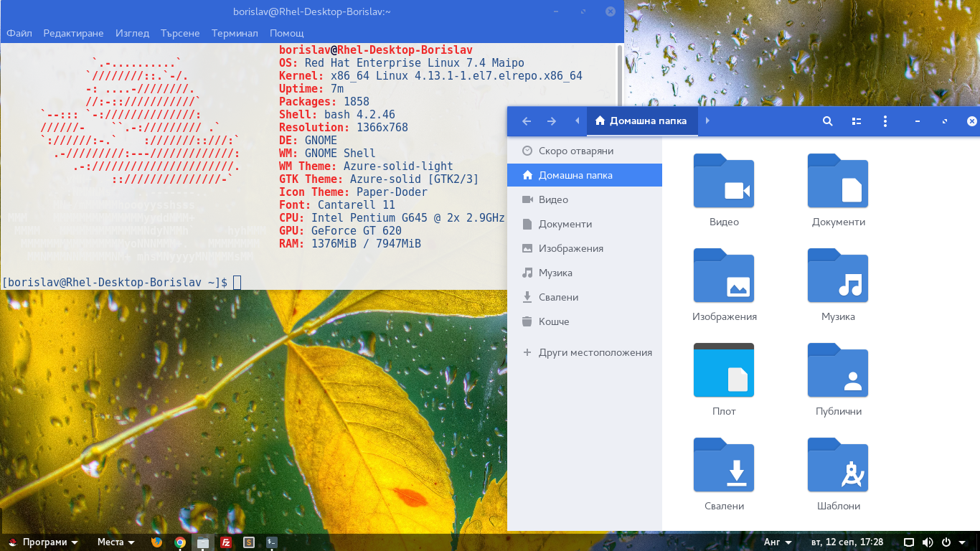Image resolution: width=980 pixels, height=551 pixels.
Task: Open Други местоположения in the sidebar
Action: pos(595,352)
